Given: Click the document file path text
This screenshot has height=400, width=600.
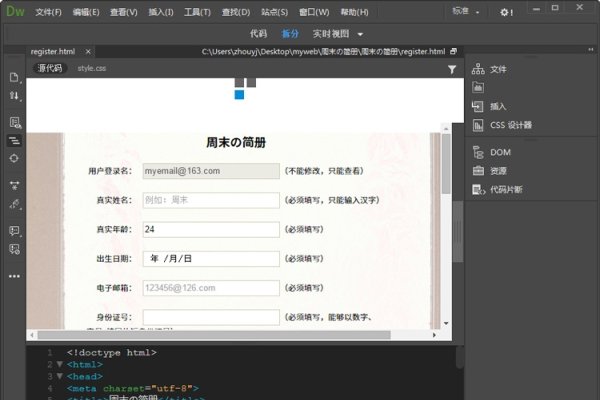Looking at the screenshot, I should pos(323,52).
